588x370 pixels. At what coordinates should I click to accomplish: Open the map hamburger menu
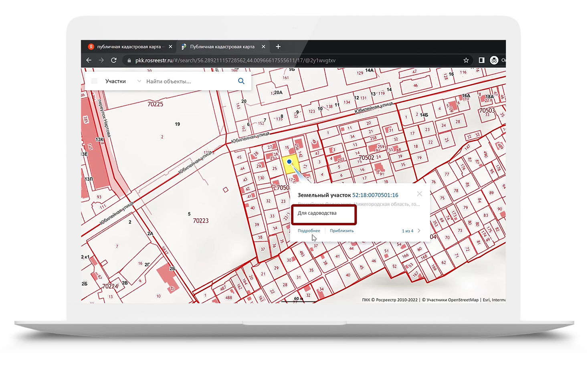point(94,81)
